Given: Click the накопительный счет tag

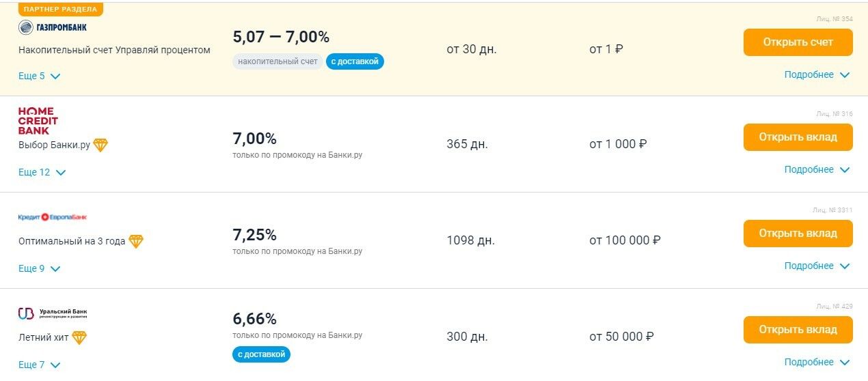Looking at the screenshot, I should click(x=277, y=61).
